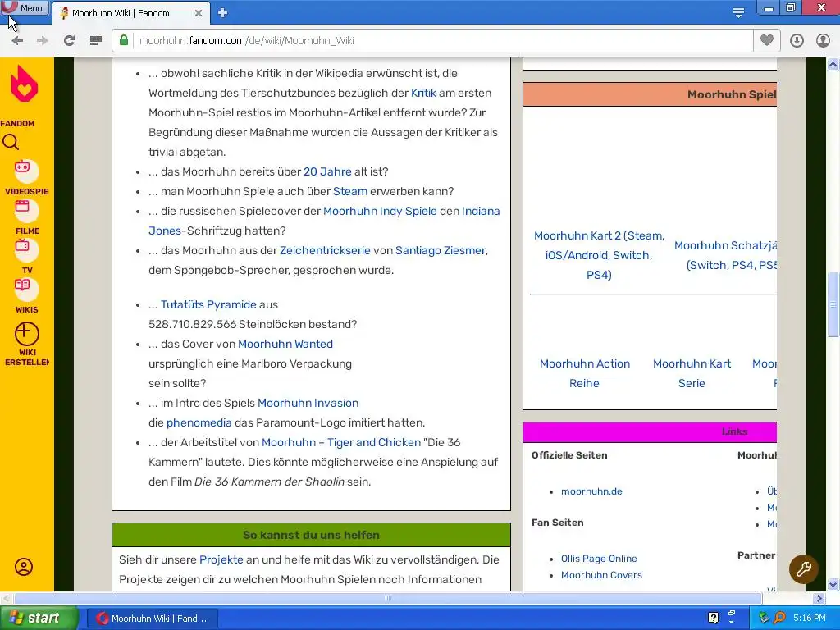Open the Fandom user profile icon at sidebar bottom
Screen dimensions: 840x630
pyautogui.click(x=24, y=567)
